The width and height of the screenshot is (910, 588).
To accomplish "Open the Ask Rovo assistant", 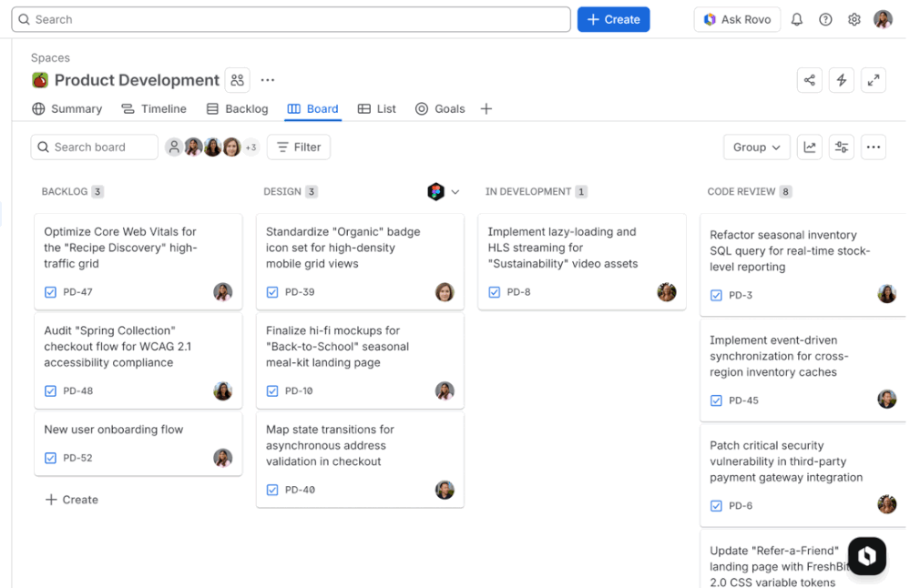I will [x=736, y=19].
